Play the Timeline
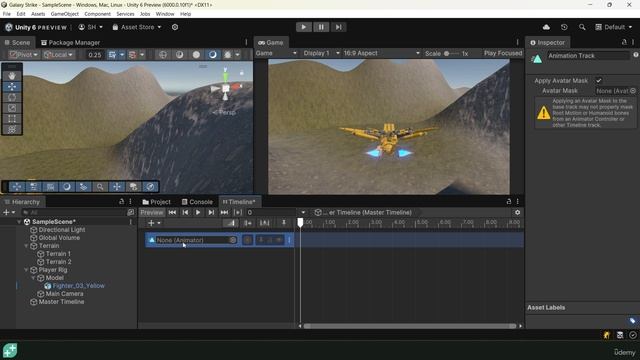 198,212
